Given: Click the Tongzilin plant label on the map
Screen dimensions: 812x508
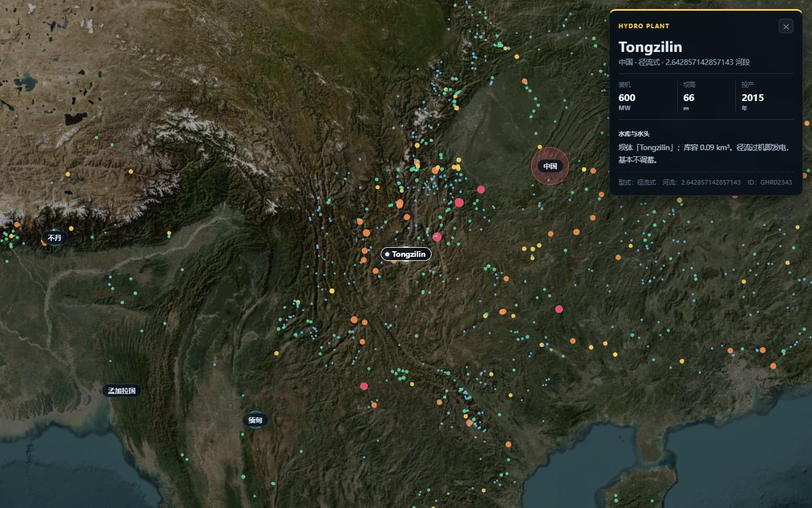Looking at the screenshot, I should point(406,254).
